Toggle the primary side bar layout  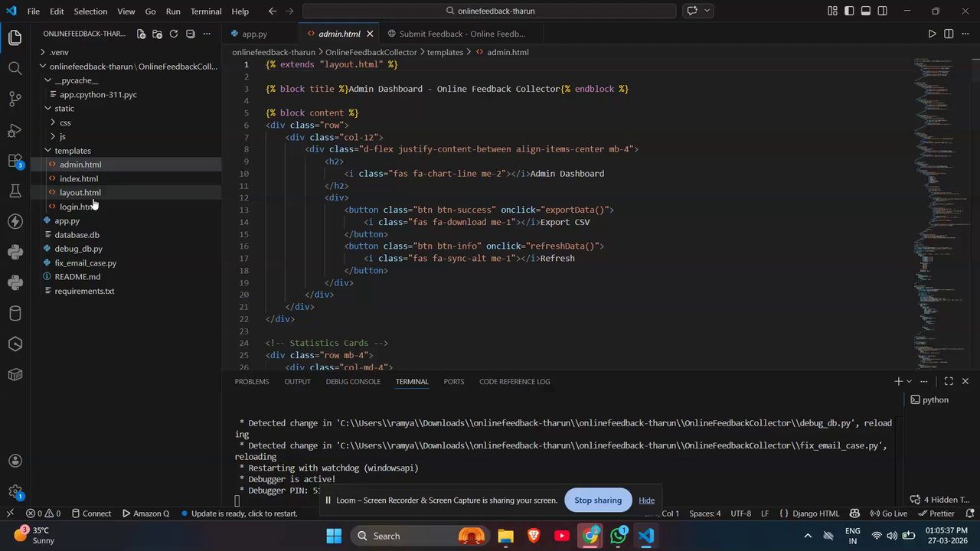849,11
